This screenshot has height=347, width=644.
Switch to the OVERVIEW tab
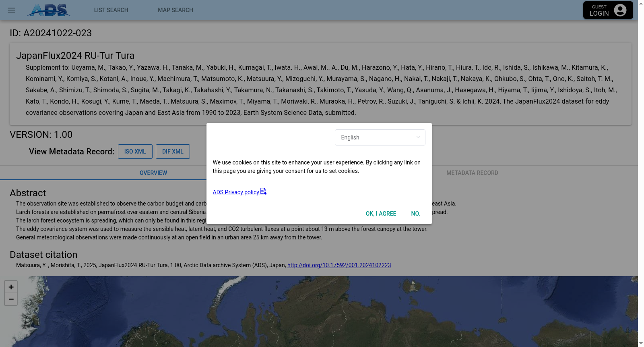click(153, 173)
